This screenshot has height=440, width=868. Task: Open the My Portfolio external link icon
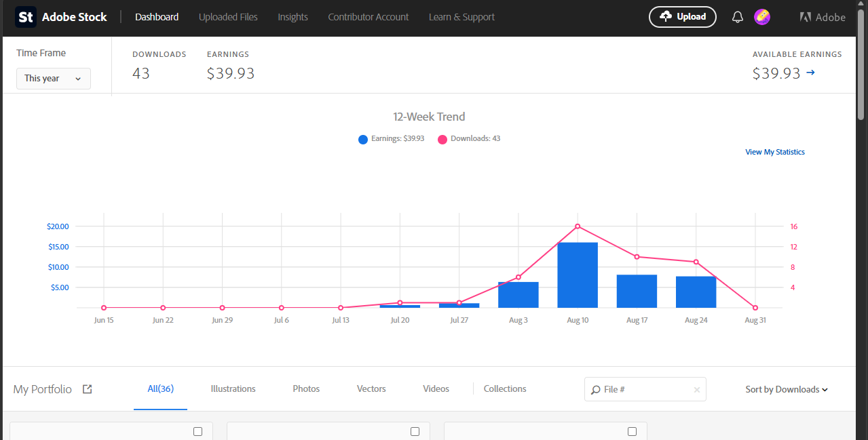tap(87, 389)
